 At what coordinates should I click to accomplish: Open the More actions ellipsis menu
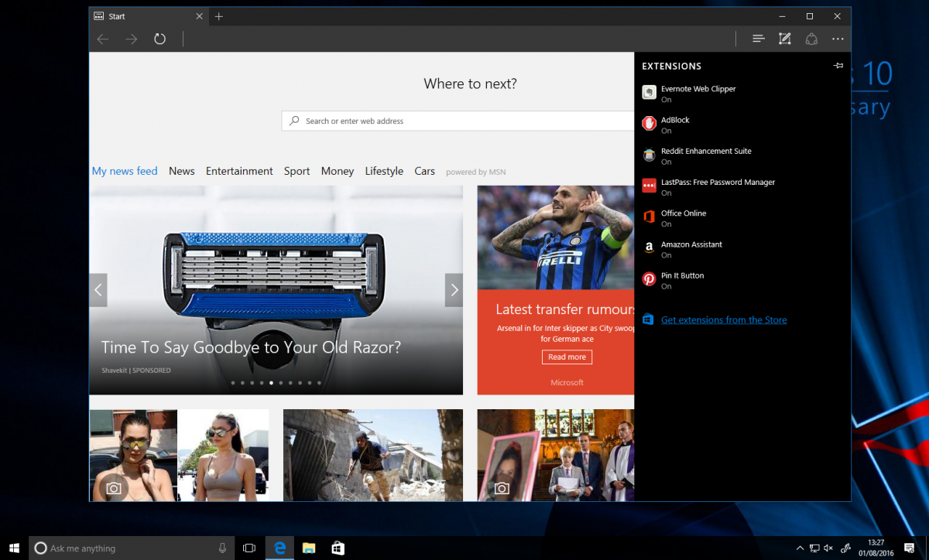click(x=838, y=39)
